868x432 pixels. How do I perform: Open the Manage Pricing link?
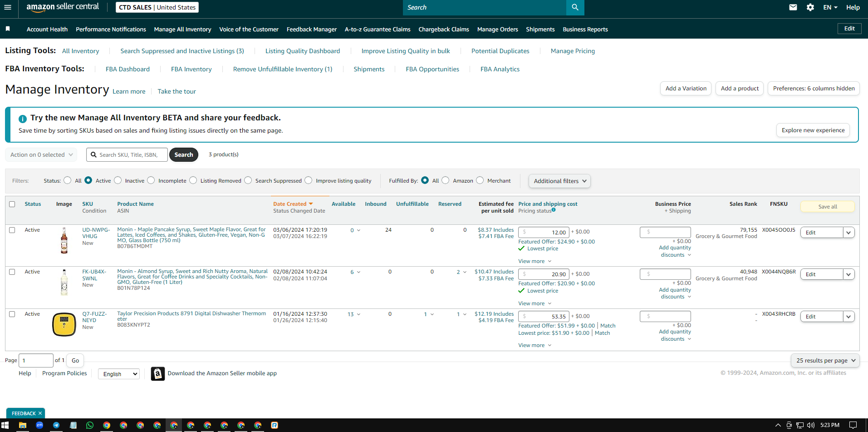573,51
